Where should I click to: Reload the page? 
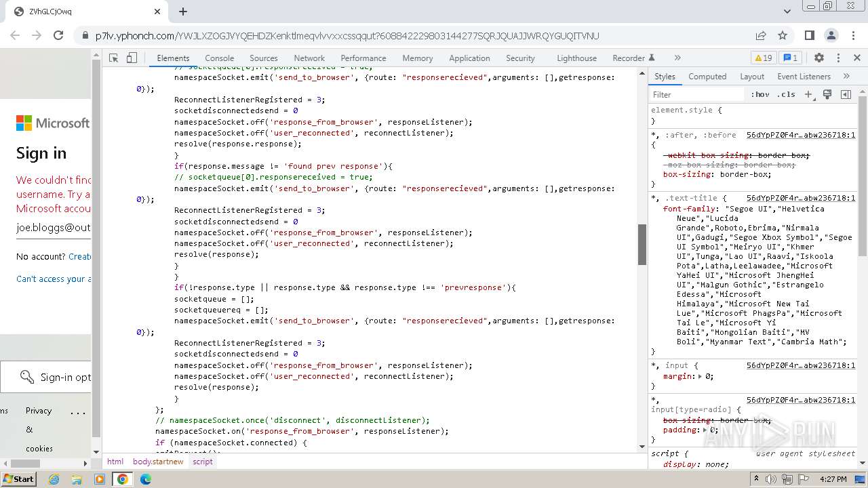tap(58, 35)
